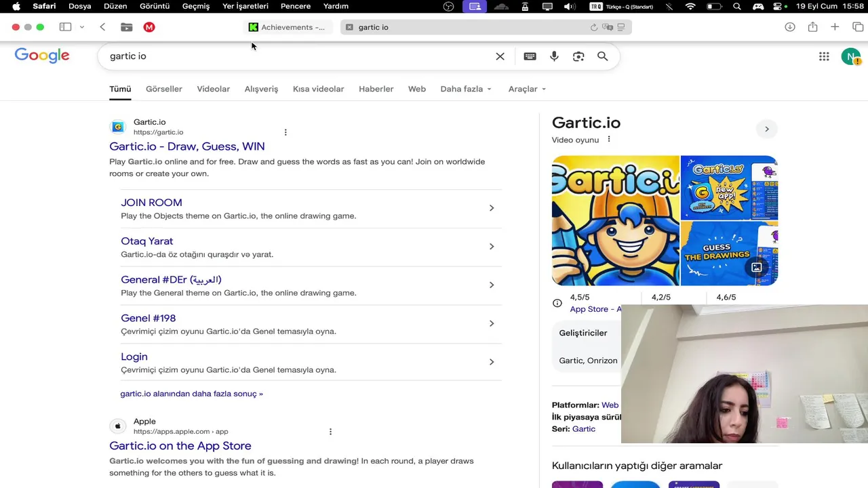Screen dimensions: 868x488
Task: Open the Otaq Yarat link
Action: [147, 241]
